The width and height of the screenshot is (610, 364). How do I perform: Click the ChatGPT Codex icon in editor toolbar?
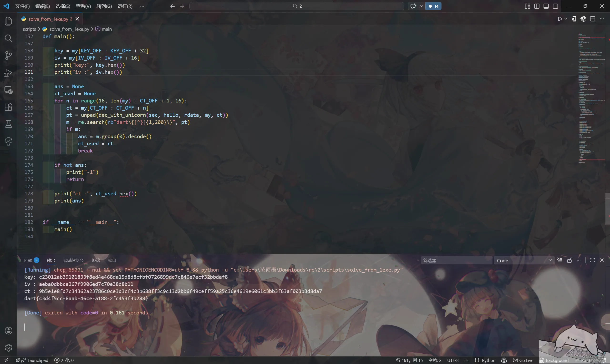point(583,19)
